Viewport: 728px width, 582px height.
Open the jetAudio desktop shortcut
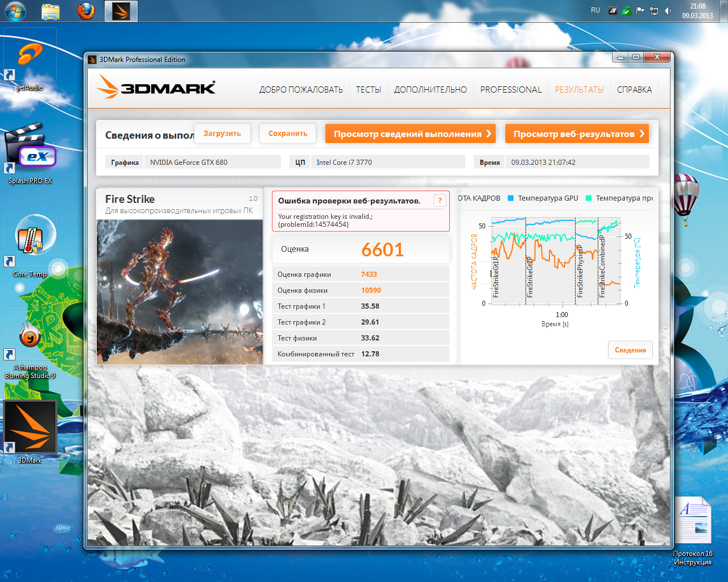click(30, 57)
